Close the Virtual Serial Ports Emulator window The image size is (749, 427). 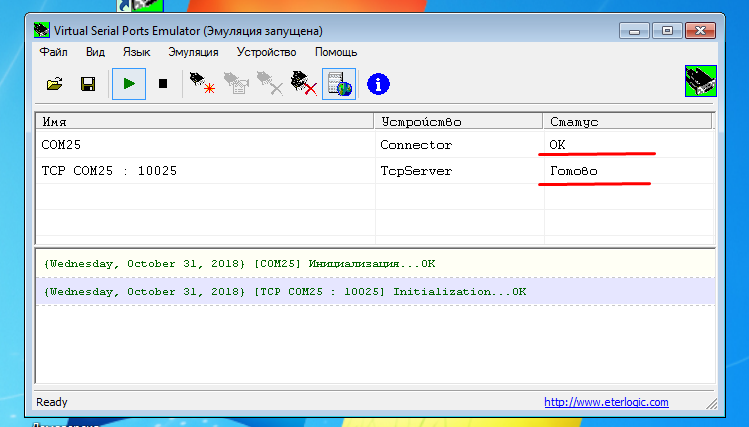[x=700, y=31]
